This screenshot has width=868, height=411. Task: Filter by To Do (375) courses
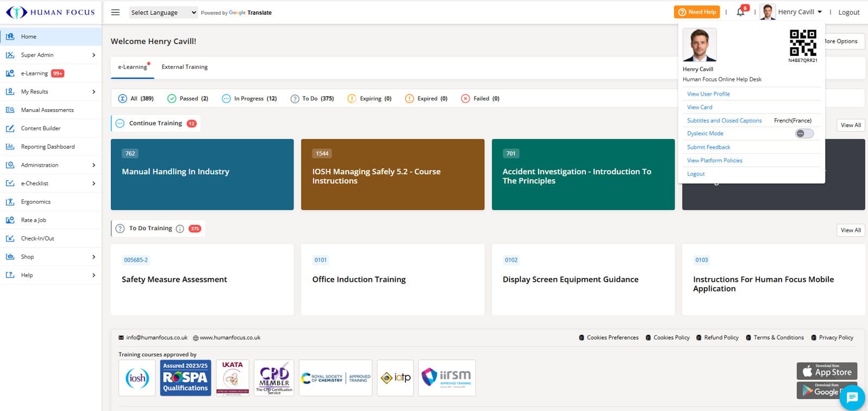[x=312, y=98]
